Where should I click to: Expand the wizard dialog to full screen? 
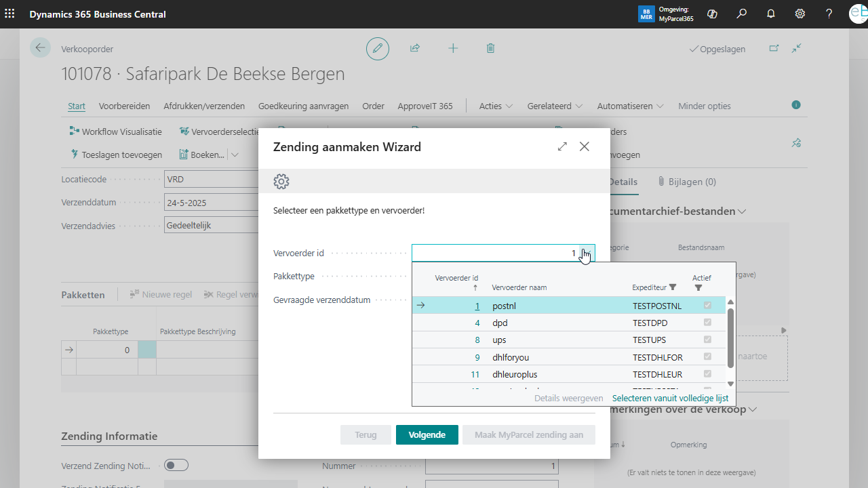point(562,146)
